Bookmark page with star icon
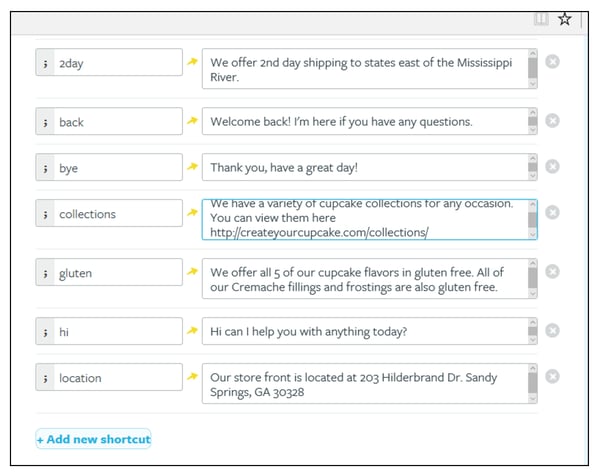 pyautogui.click(x=565, y=19)
